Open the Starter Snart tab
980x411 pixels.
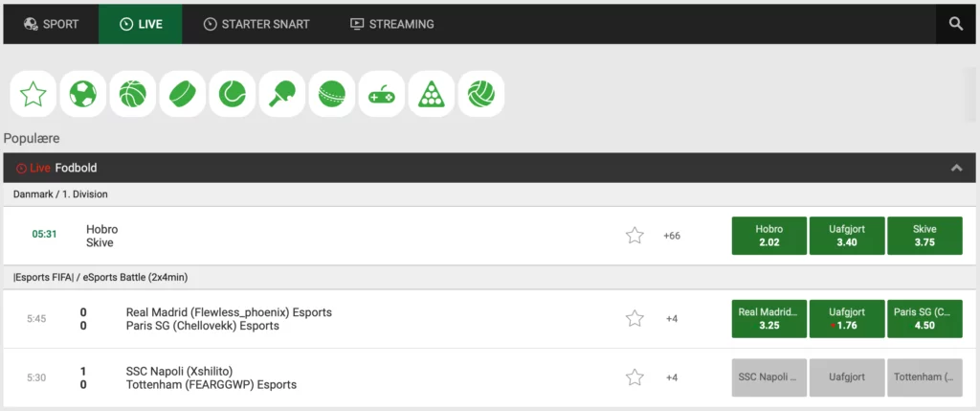(256, 24)
